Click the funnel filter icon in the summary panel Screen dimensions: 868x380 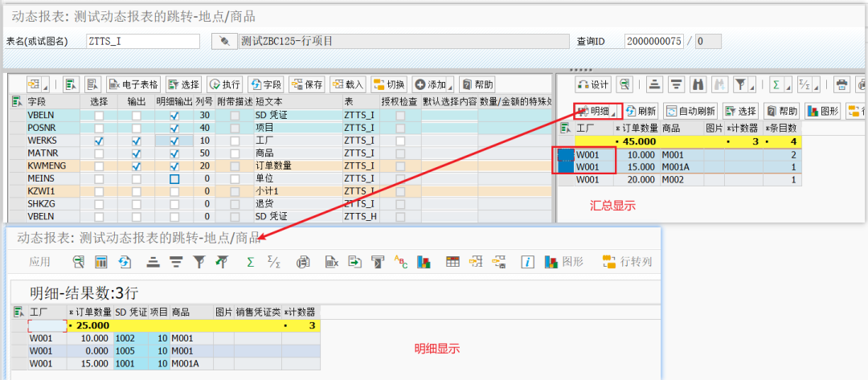click(739, 84)
